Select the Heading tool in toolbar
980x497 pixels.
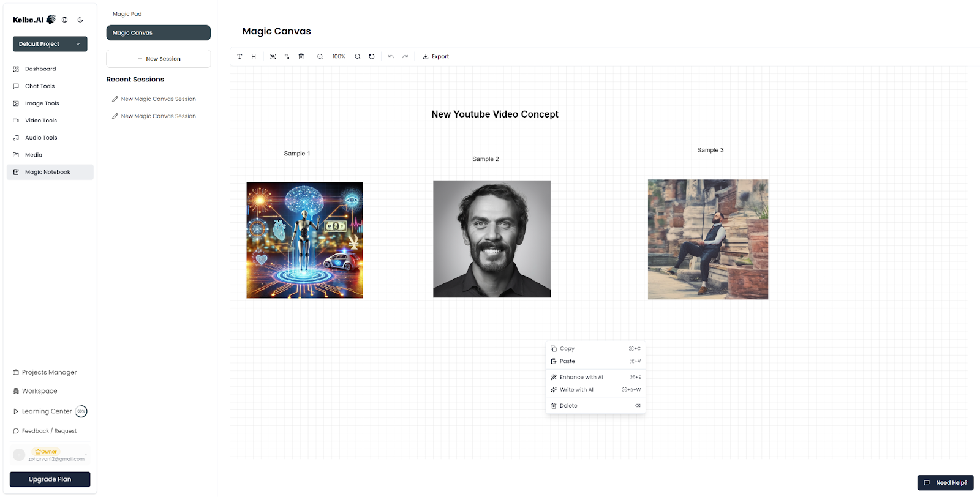tap(254, 56)
